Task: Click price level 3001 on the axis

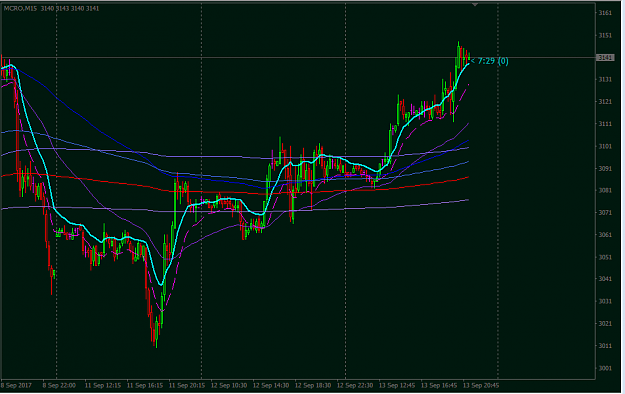Action: tap(605, 368)
